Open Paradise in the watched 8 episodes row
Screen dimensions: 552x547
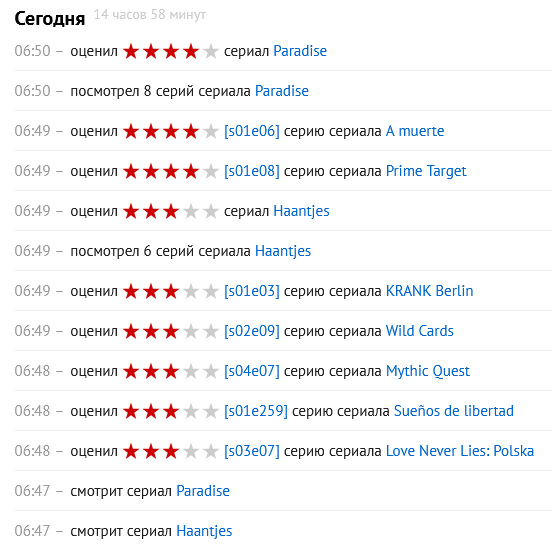(x=282, y=91)
